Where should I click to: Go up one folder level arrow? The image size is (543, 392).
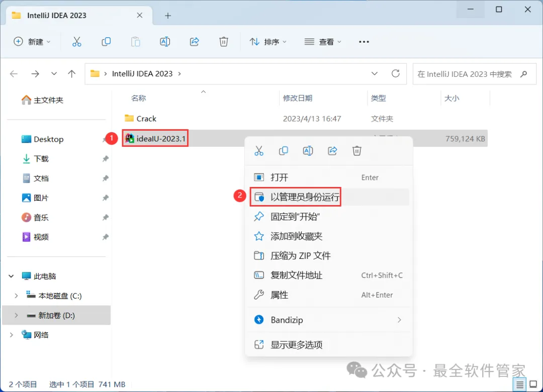tap(72, 74)
